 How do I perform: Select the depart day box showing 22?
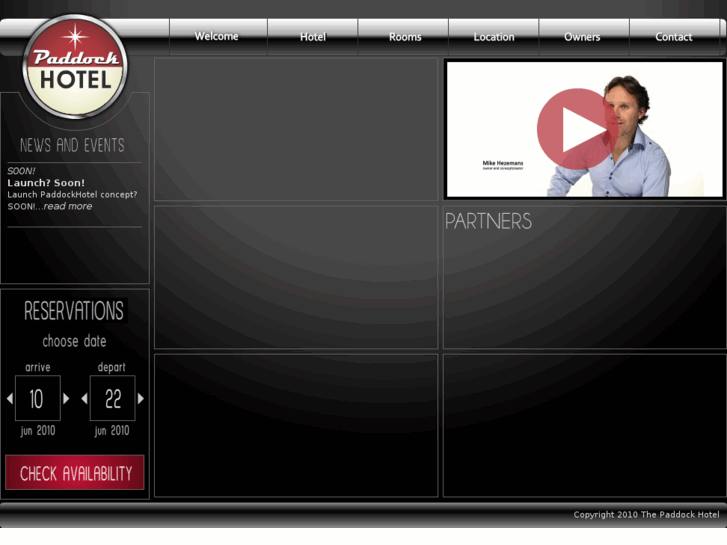point(113,398)
